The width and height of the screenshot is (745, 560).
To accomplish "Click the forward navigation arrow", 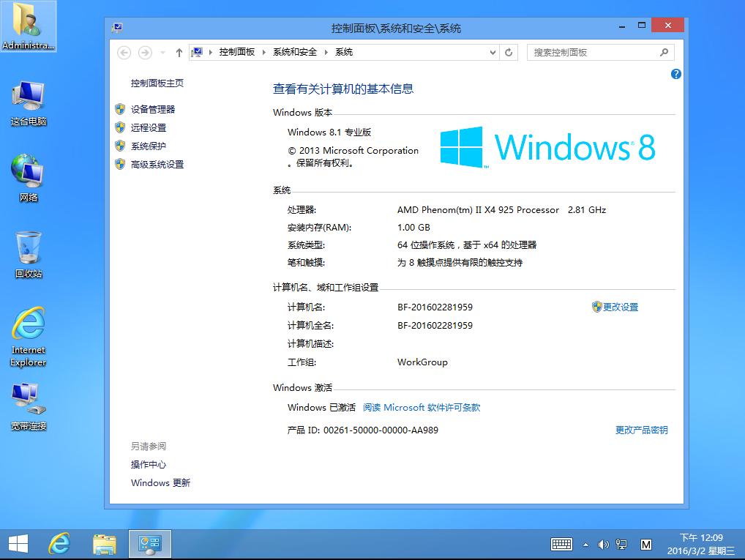I will [x=145, y=52].
